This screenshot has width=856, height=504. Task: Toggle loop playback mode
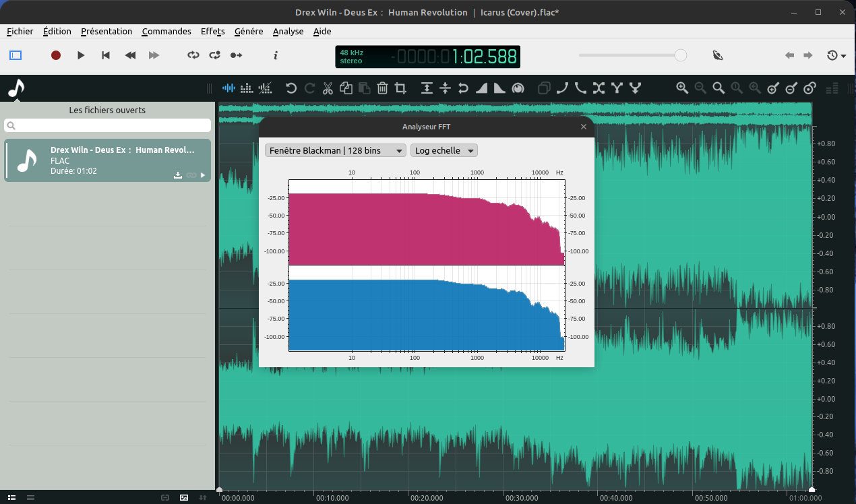[193, 55]
